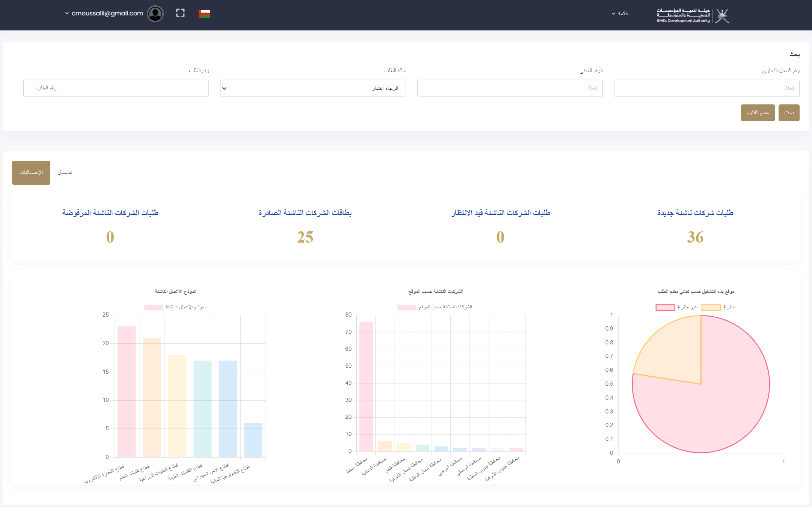Focus the الرقم المدني search field
This screenshot has width=812, height=507.
(x=510, y=88)
